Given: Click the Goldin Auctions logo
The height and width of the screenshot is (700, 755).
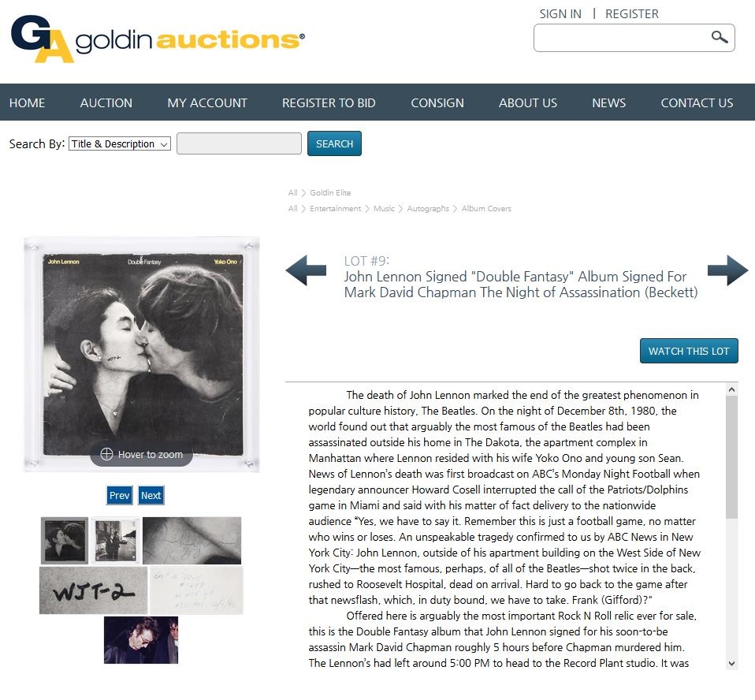Looking at the screenshot, I should (x=158, y=39).
